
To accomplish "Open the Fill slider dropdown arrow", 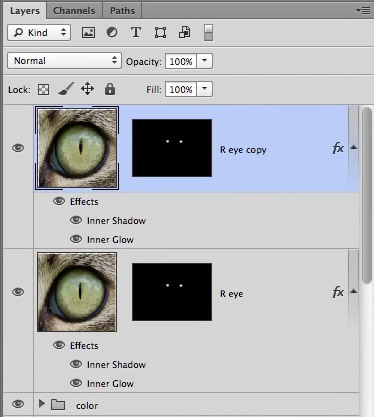I will (205, 89).
